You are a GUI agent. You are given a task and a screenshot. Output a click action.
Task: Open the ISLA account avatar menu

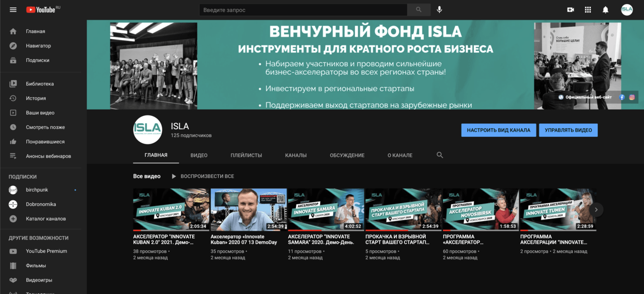627,10
